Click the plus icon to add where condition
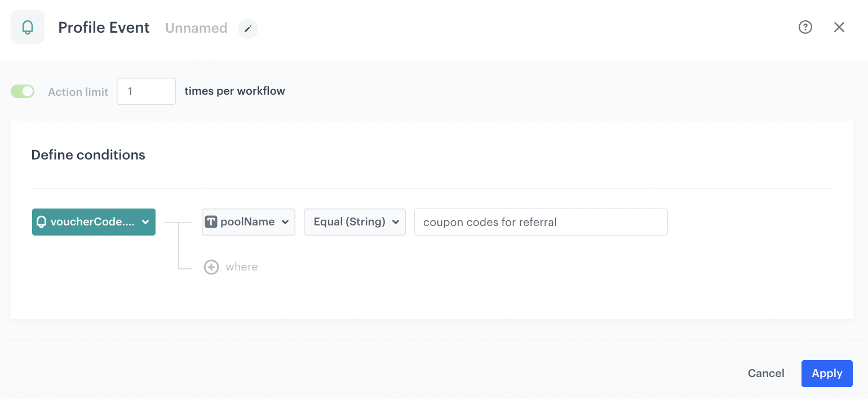 211,267
